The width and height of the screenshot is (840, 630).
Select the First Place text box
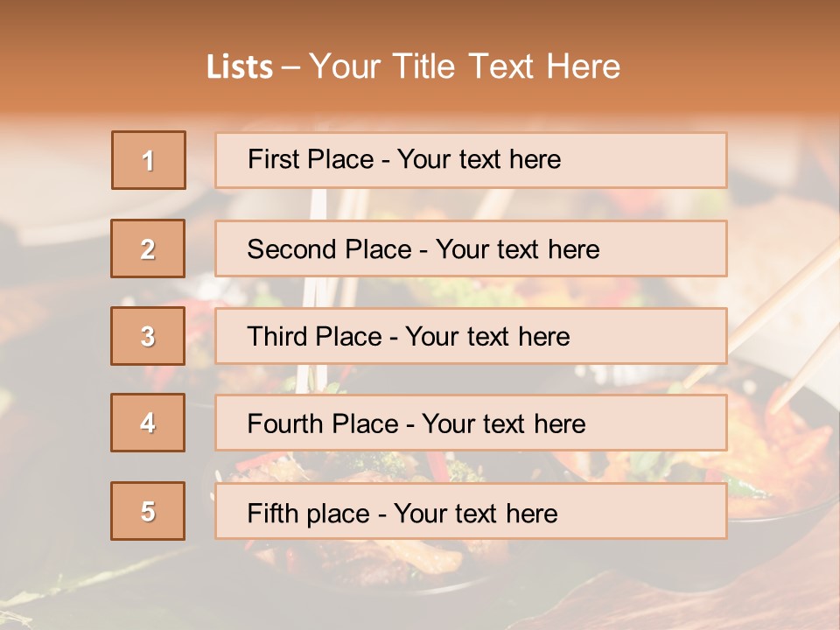[471, 160]
